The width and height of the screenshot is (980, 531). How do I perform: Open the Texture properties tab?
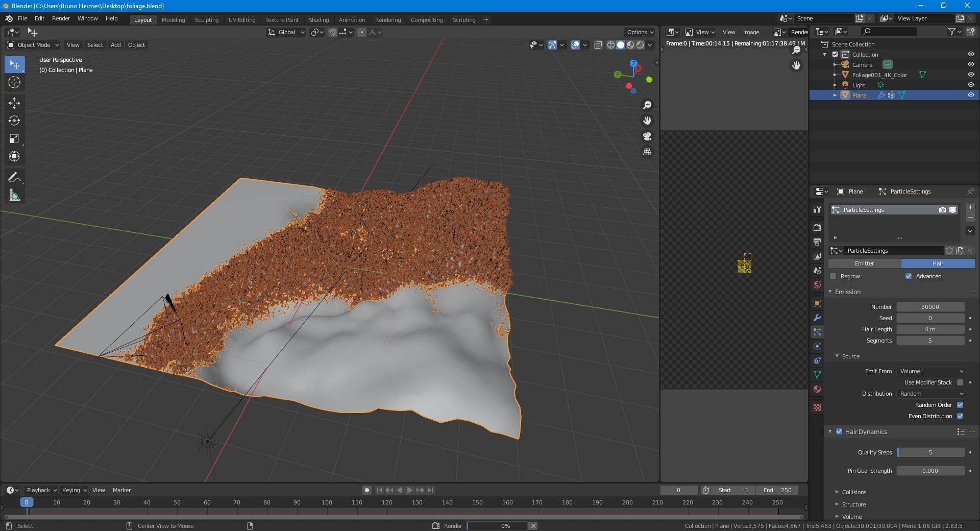click(817, 407)
